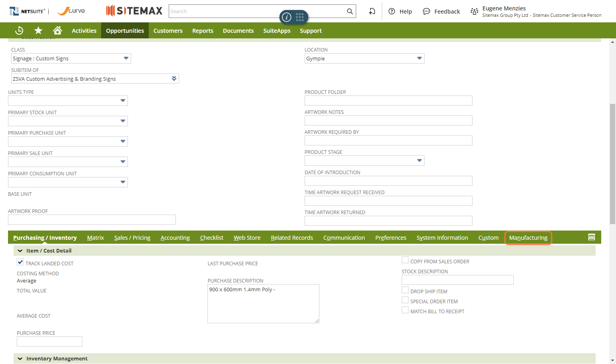616x364 pixels.
Task: Enable Copy From Sales Order checkbox
Action: 405,260
